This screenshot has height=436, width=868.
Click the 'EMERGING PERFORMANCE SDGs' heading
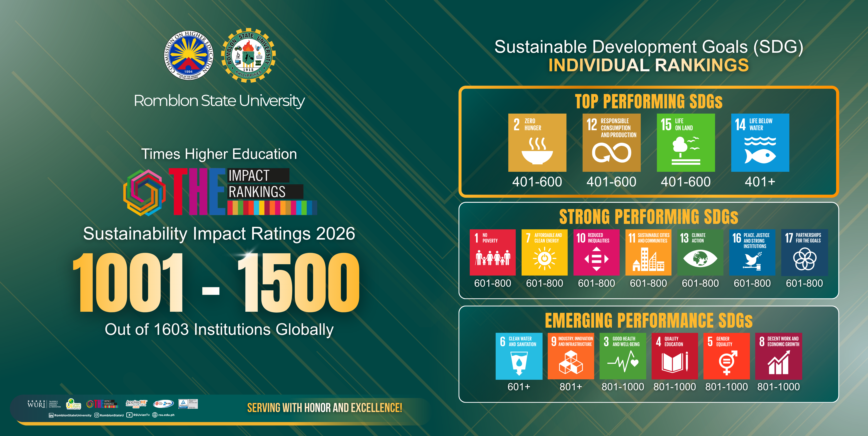coord(649,320)
